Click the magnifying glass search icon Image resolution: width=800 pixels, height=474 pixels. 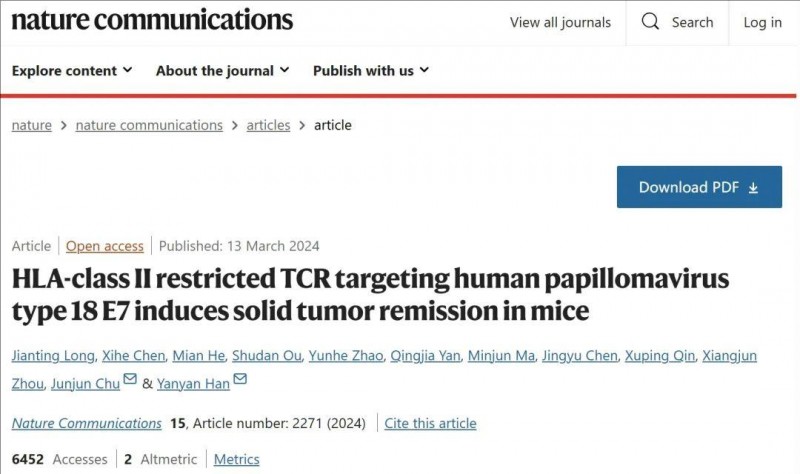(650, 21)
